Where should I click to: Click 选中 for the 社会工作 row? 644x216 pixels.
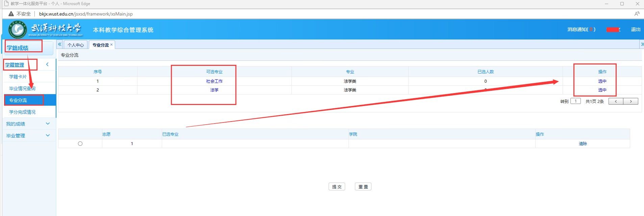(x=602, y=81)
